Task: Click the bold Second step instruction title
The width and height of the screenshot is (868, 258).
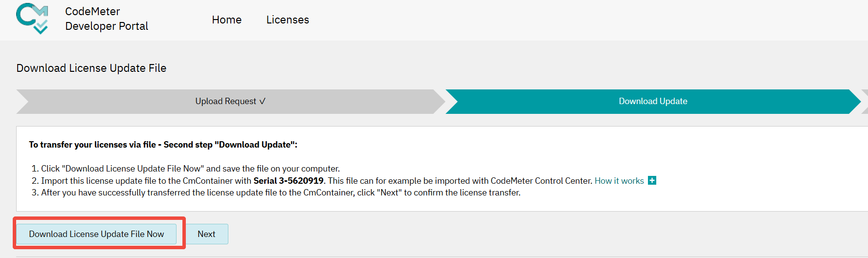Action: pyautogui.click(x=163, y=145)
